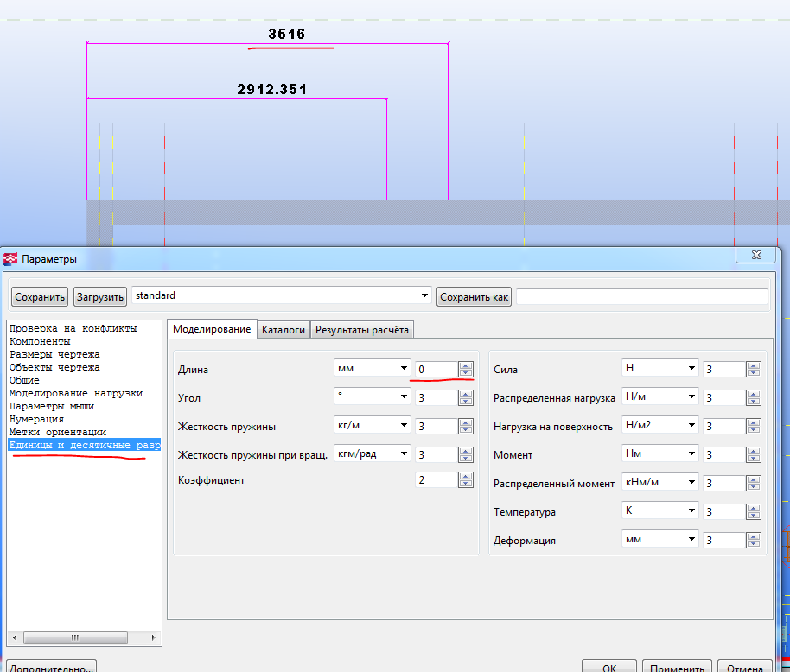Click the Параметры dialog title icon
This screenshot has width=790, height=672.
coord(10,259)
